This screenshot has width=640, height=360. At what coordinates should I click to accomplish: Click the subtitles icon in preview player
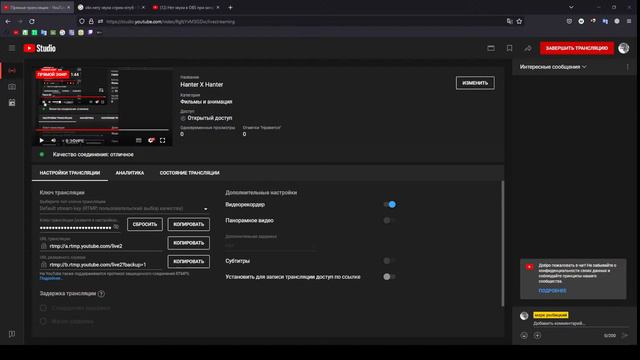139,140
